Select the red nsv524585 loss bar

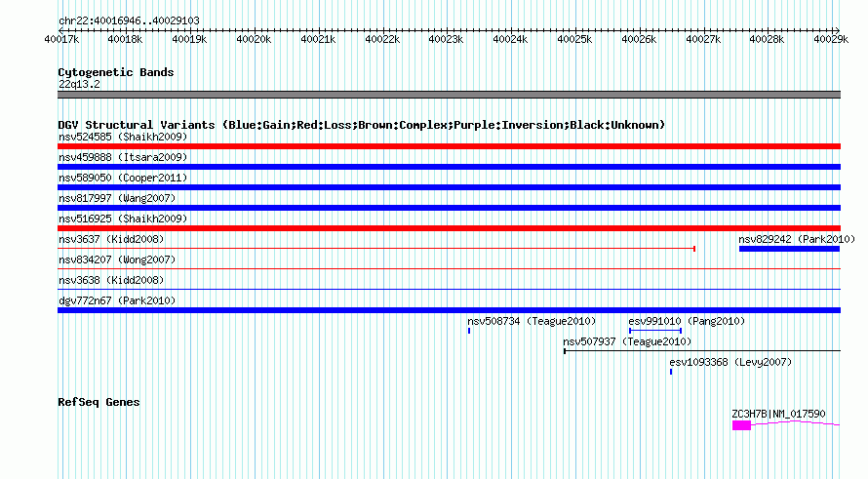(x=449, y=146)
